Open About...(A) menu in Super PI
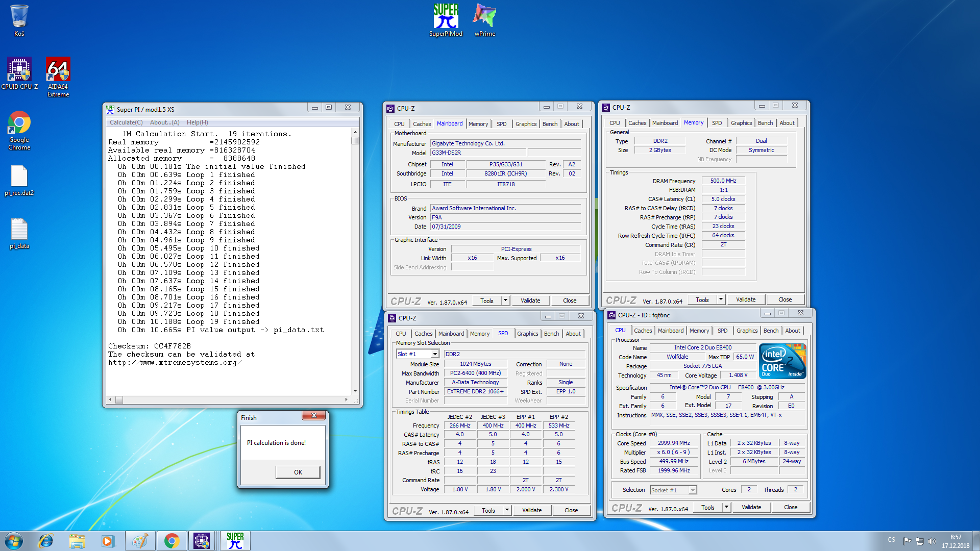 164,122
